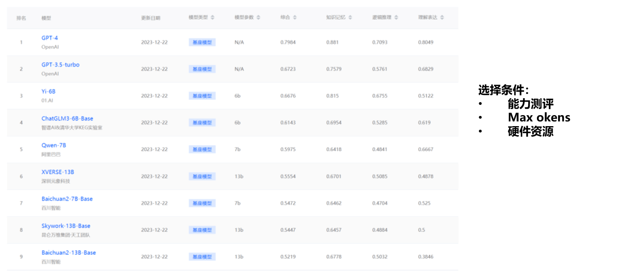Screen dimensions: 644x274
Task: Open the GPT-3.5-turbo model link
Action: point(61,65)
